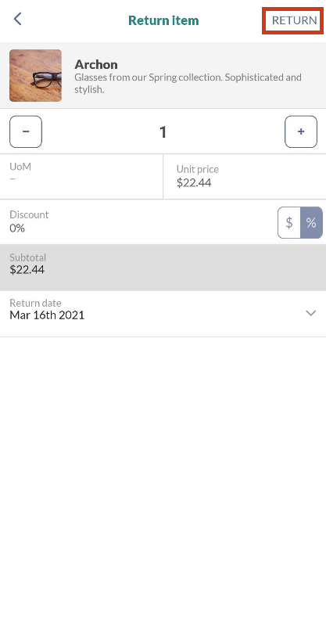326x644 pixels.
Task: Tap the Return item page title
Action: point(163,20)
